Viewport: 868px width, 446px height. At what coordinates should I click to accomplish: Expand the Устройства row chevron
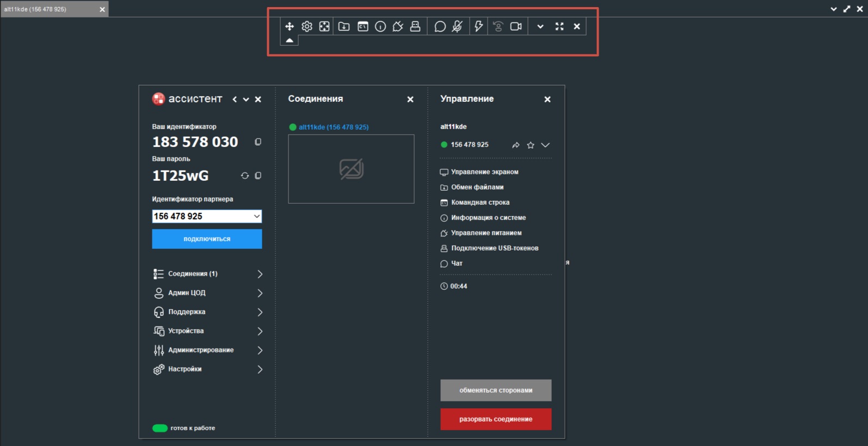coord(260,331)
